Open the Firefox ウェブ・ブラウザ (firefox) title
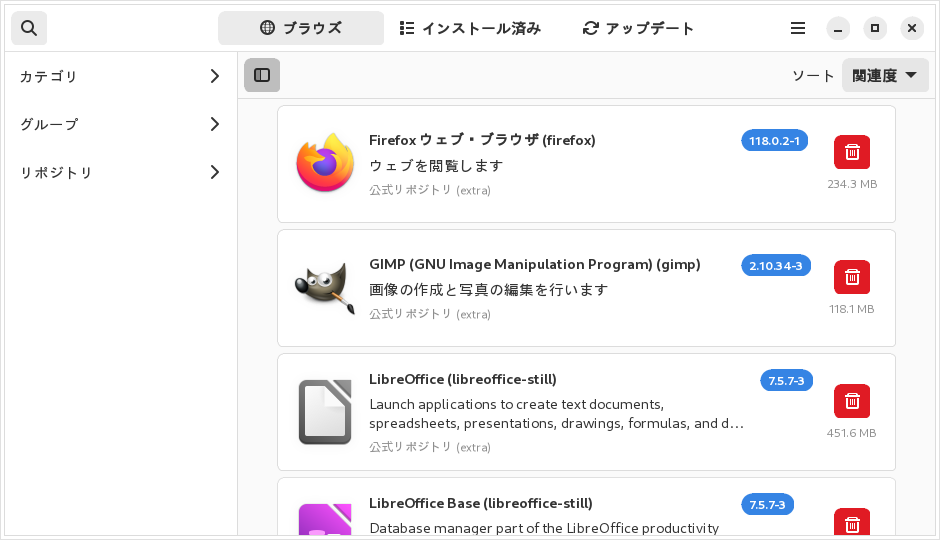This screenshot has width=940, height=540. (x=482, y=140)
